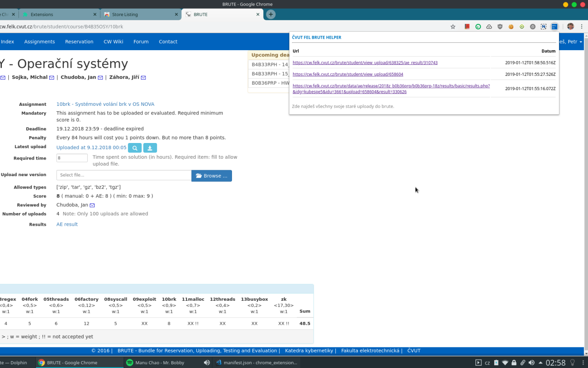Click the volume icon in system tray
Image resolution: width=588 pixels, height=368 pixels.
pos(531,362)
